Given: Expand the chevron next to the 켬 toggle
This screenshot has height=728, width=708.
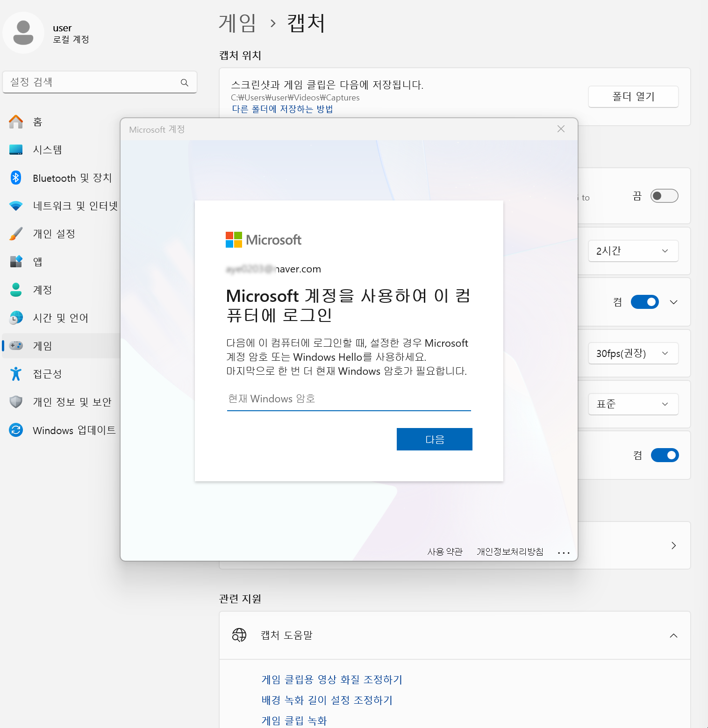Looking at the screenshot, I should 673,302.
